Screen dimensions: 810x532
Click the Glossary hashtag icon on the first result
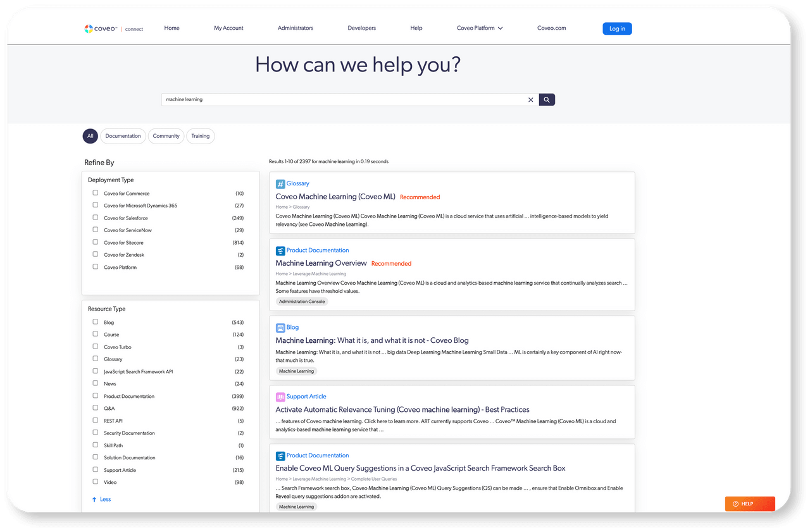pos(280,183)
